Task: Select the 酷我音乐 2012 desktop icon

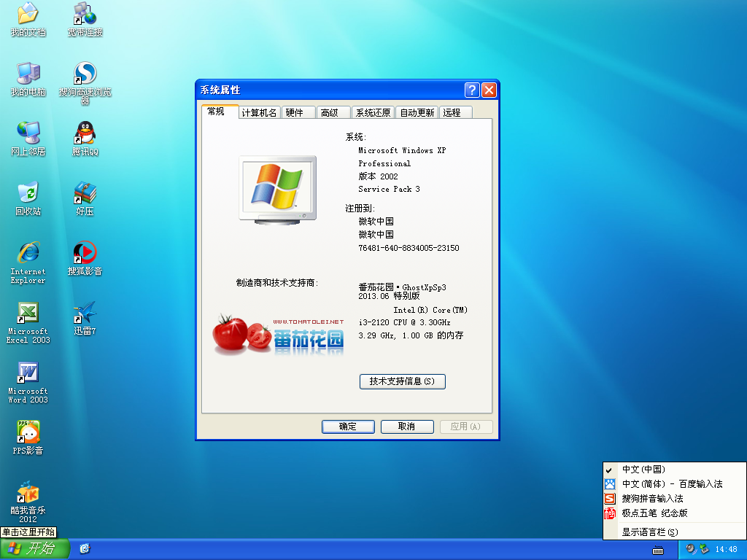Action: 28,502
